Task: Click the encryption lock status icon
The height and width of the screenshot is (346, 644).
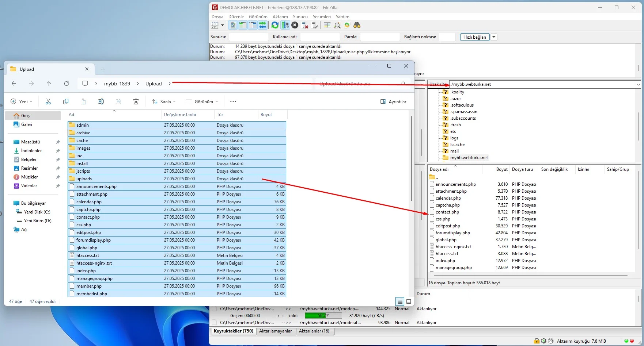Action: (537, 341)
